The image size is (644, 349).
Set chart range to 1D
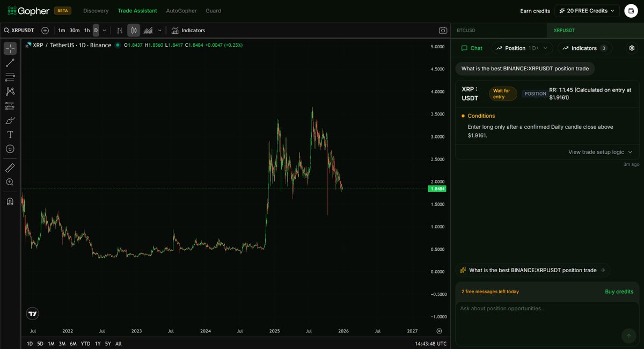click(x=30, y=344)
